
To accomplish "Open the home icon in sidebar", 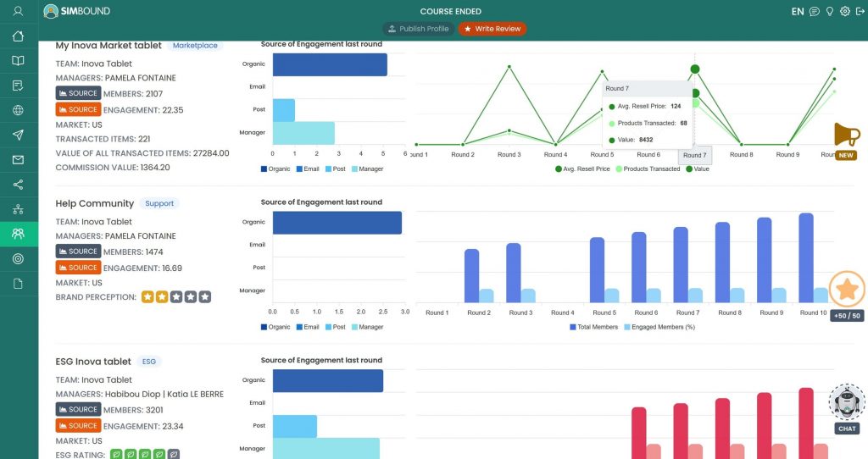I will tap(18, 36).
